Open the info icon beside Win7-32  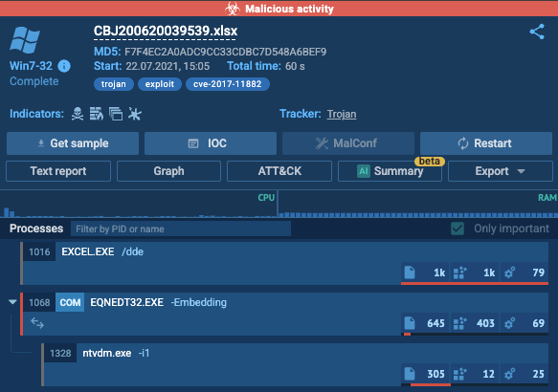64,66
